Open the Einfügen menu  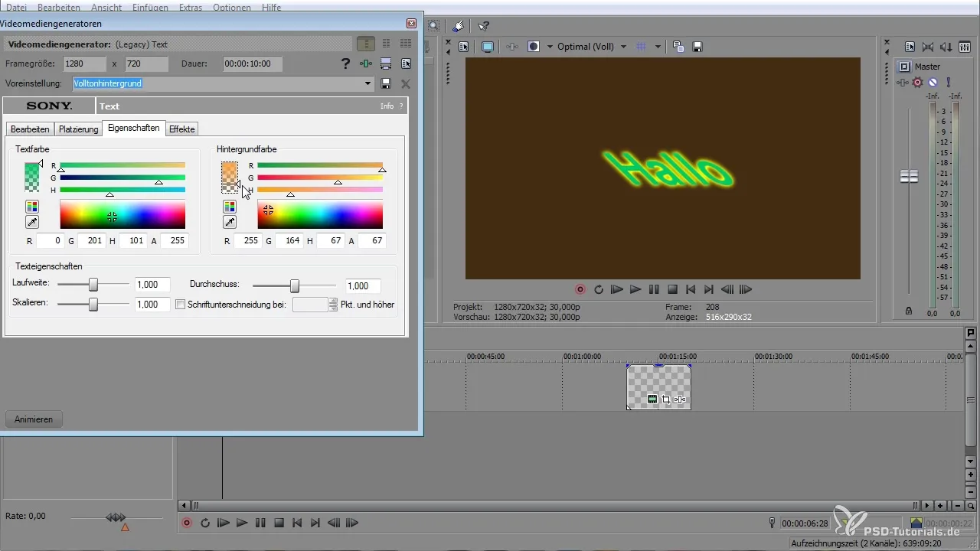click(152, 7)
